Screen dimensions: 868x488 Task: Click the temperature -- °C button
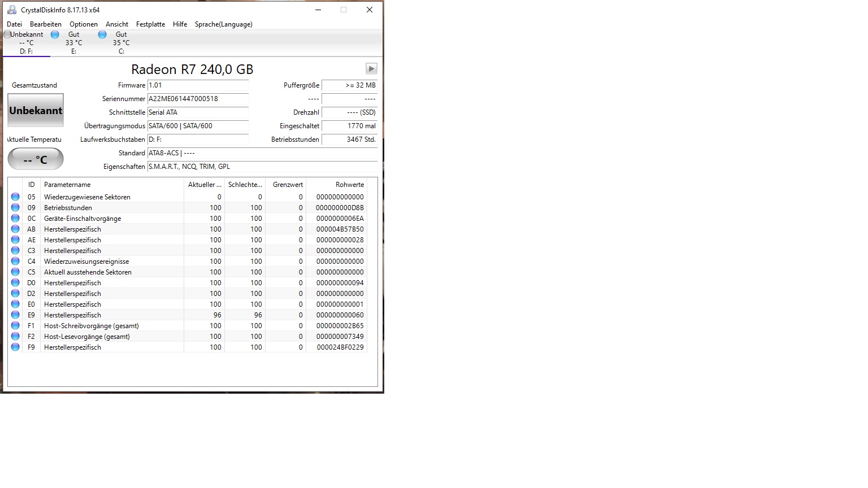tap(36, 159)
